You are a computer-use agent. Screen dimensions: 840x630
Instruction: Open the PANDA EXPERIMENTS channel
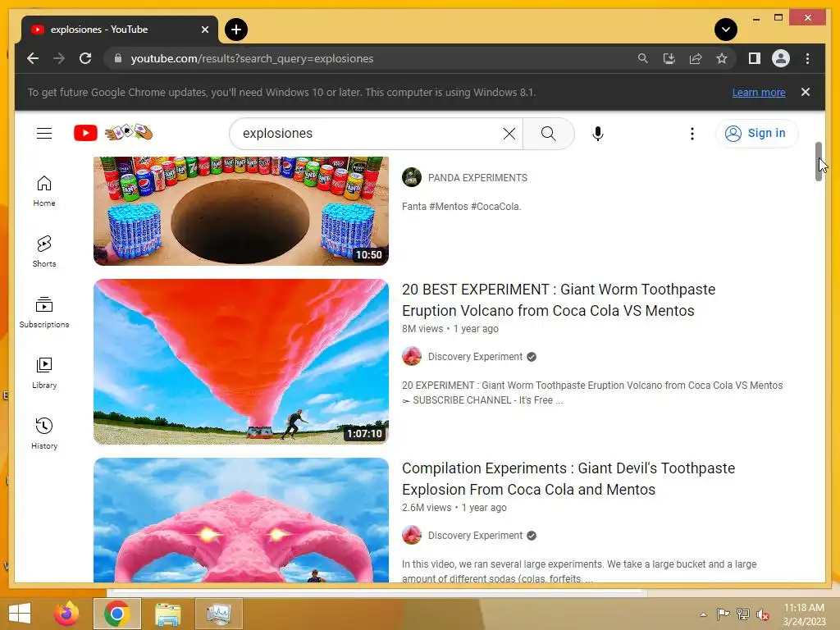pyautogui.click(x=477, y=178)
